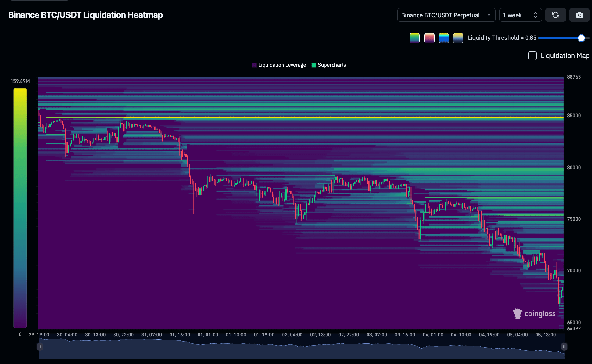The width and height of the screenshot is (592, 364).
Task: Select the yellow-gray color scheme swatch
Action: tap(458, 38)
